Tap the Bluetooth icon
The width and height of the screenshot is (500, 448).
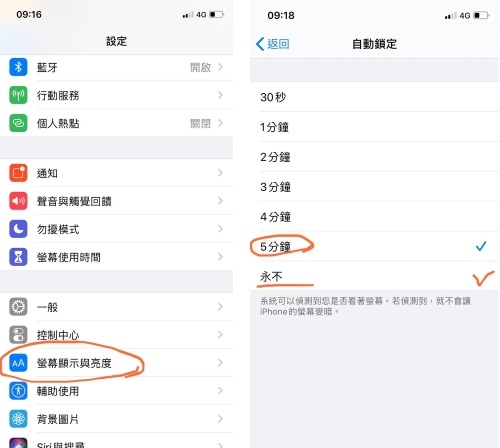[18, 67]
